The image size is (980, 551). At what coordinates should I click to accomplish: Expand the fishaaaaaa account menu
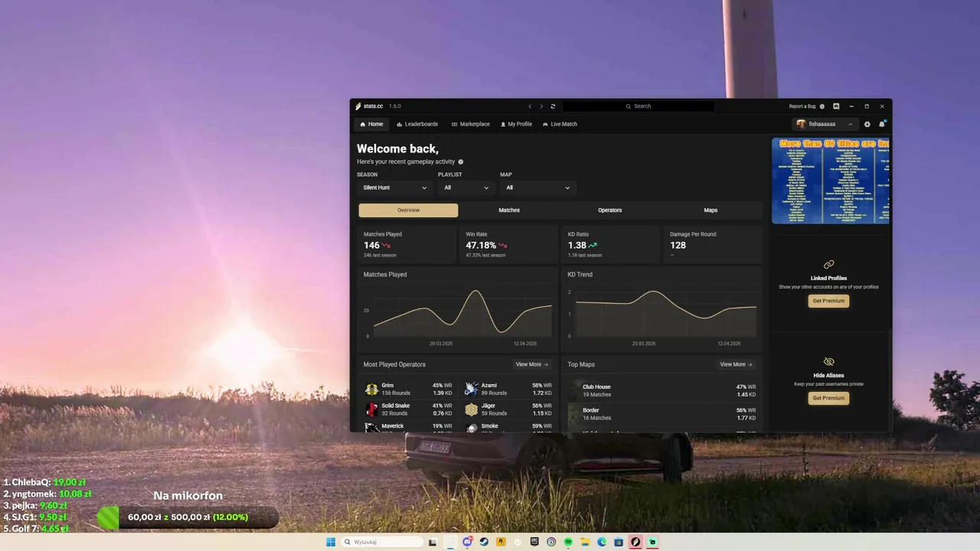[825, 124]
